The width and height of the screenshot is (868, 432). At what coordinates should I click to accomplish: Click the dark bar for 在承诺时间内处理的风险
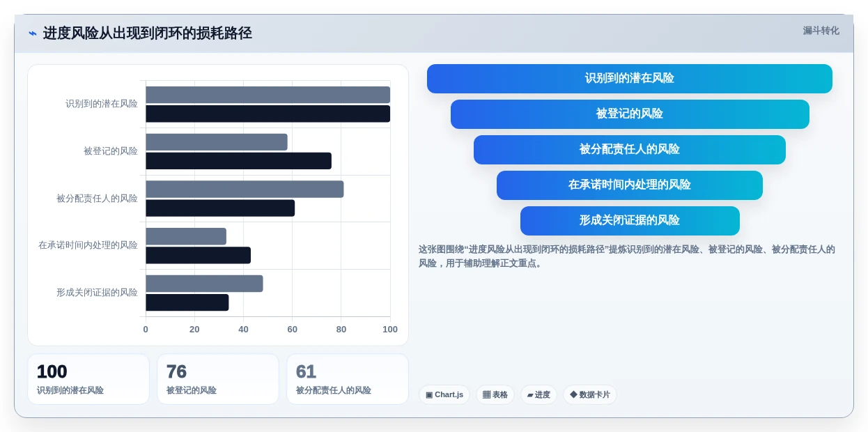coord(198,255)
